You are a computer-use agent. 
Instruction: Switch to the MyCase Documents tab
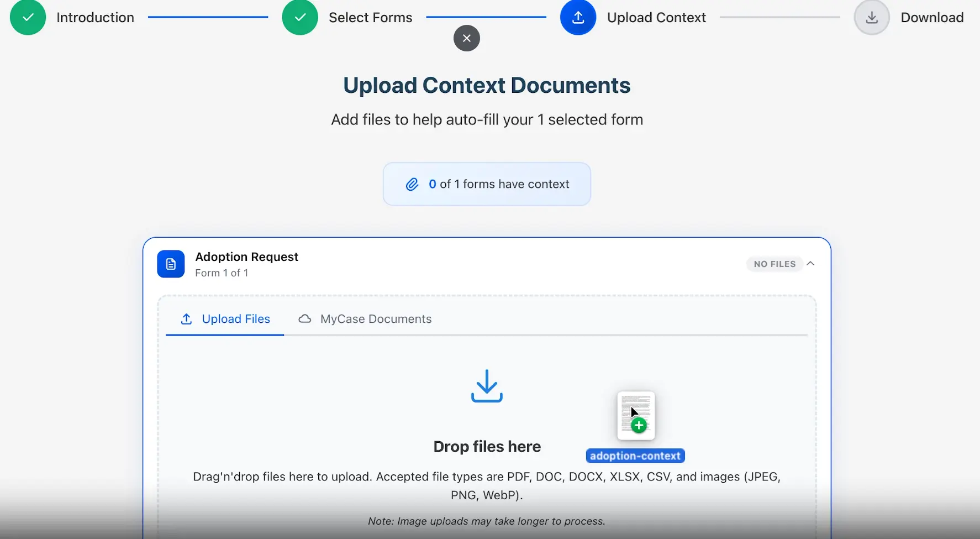(x=365, y=319)
